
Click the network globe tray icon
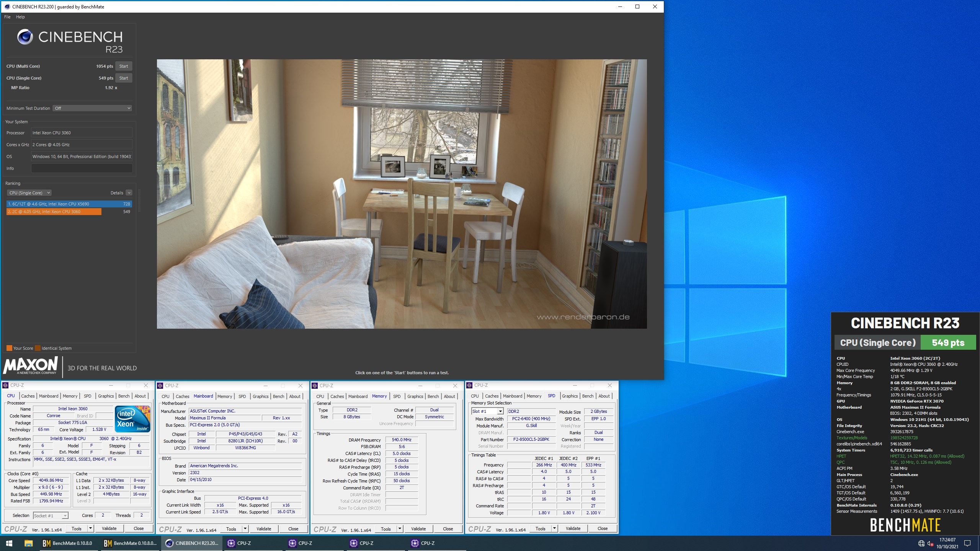point(921,543)
